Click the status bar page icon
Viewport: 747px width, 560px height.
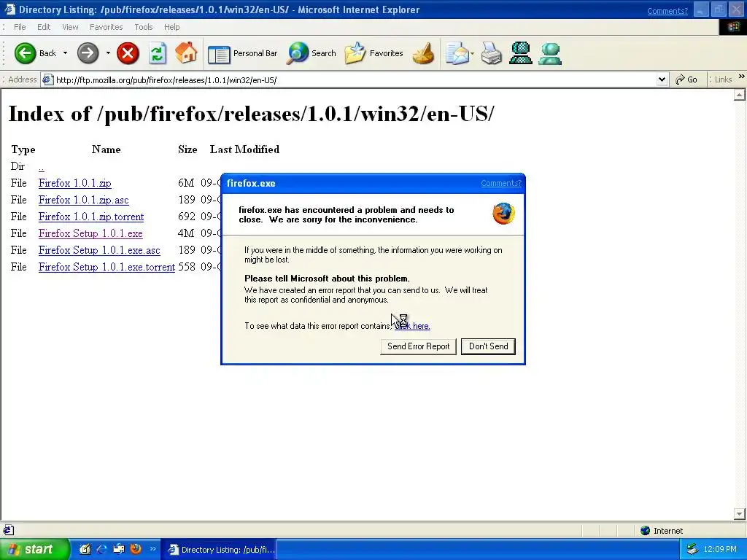pyautogui.click(x=9, y=531)
